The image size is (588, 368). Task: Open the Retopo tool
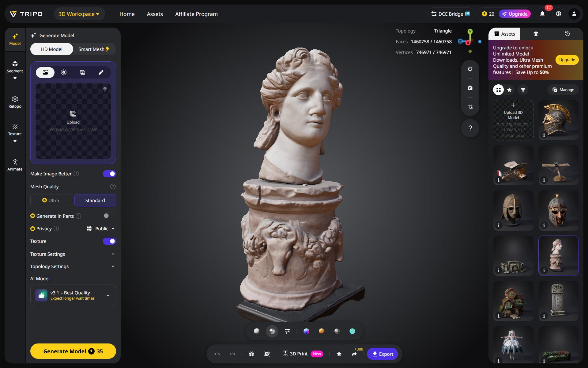(x=15, y=102)
